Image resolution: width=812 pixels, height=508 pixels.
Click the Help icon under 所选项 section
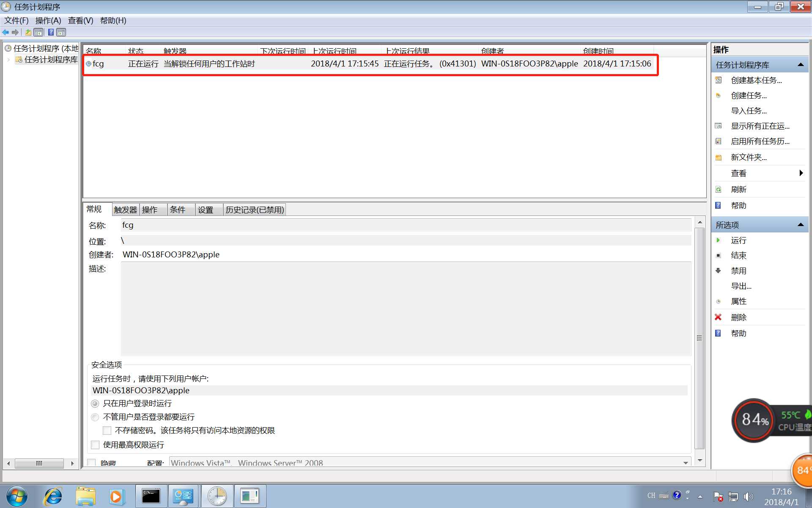point(718,333)
